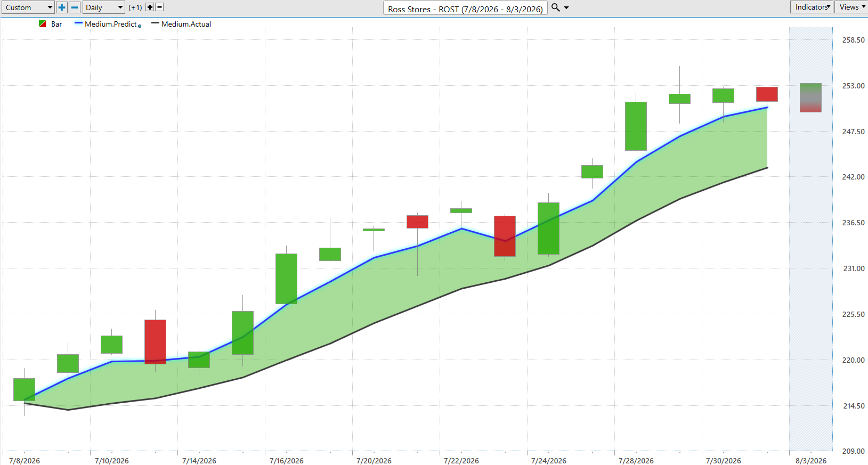This screenshot has width=868, height=465.
Task: Open the Daily interval dropdown
Action: (x=104, y=7)
